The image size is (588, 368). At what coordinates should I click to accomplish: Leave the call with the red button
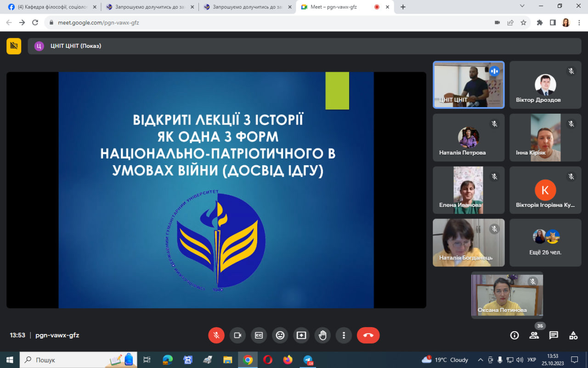[368, 335]
